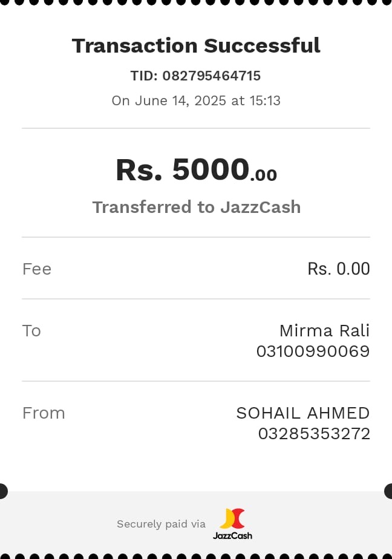Click sender number 03285353272

click(x=314, y=434)
